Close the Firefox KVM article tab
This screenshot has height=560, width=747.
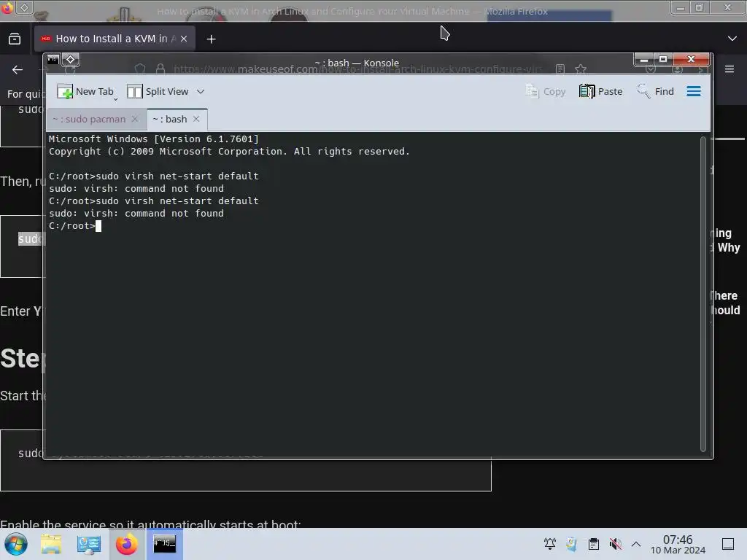(184, 39)
